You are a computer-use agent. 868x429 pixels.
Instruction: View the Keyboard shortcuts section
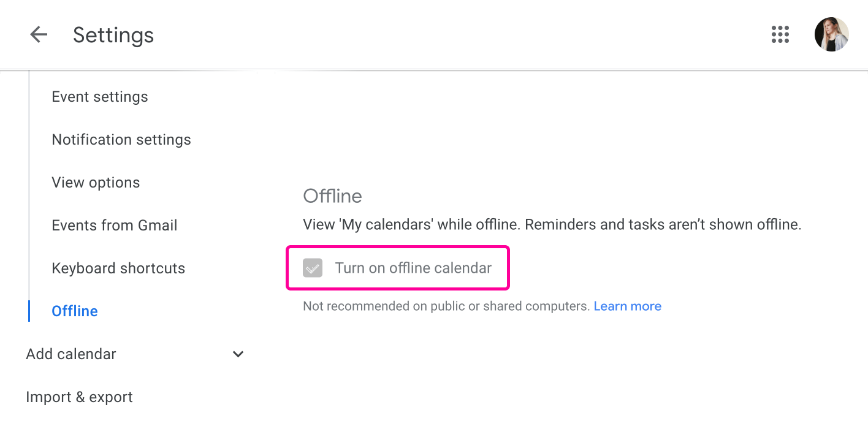(118, 268)
